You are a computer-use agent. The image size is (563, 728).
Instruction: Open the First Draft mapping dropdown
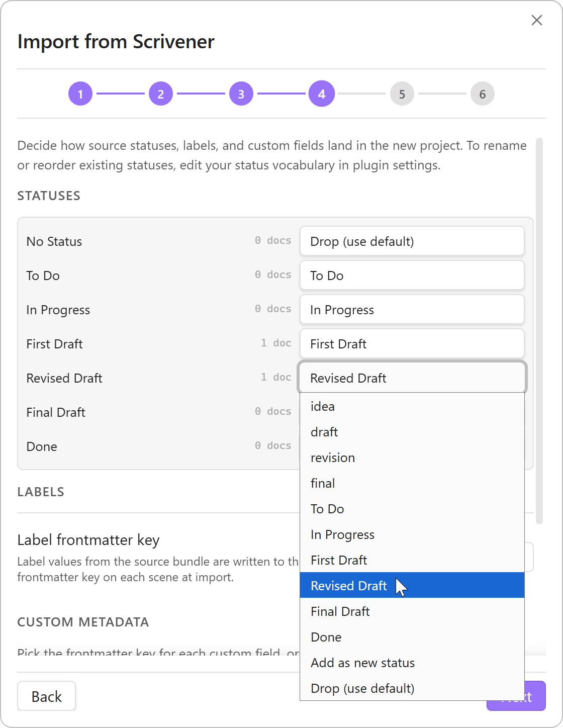click(412, 344)
